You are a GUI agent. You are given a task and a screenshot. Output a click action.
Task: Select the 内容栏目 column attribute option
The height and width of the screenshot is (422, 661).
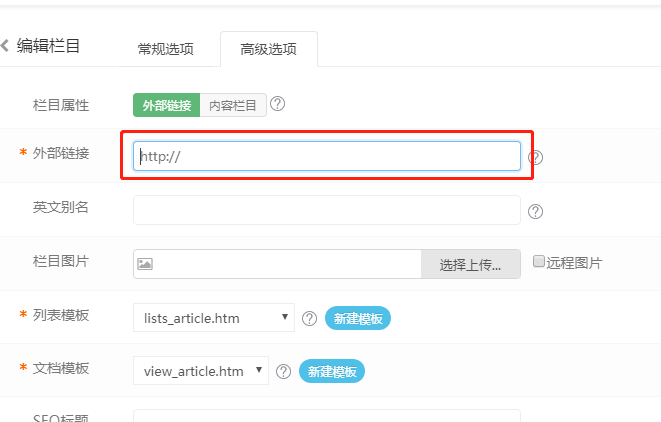point(233,105)
